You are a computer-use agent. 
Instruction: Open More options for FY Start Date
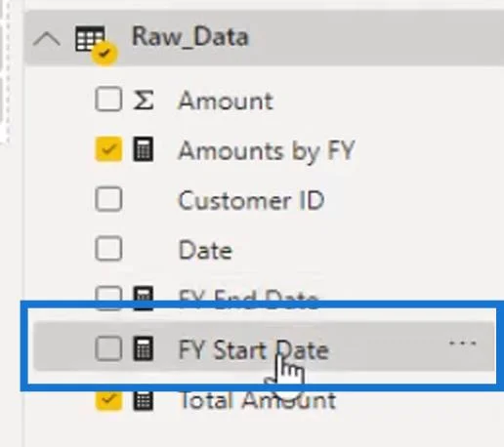[463, 343]
